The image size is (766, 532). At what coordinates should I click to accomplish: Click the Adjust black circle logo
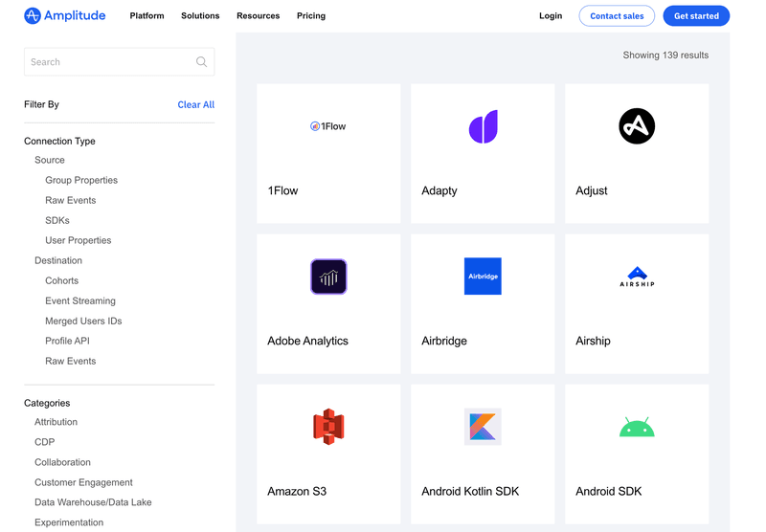pos(637,126)
